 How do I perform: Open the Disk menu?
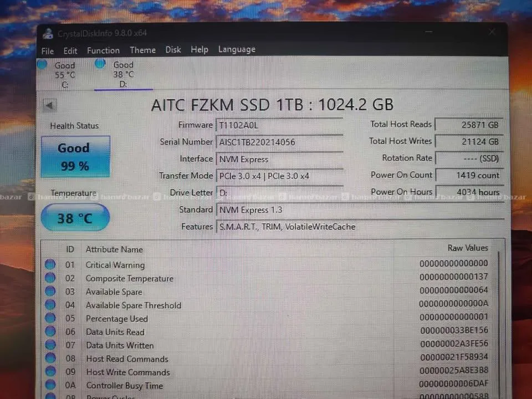[173, 50]
